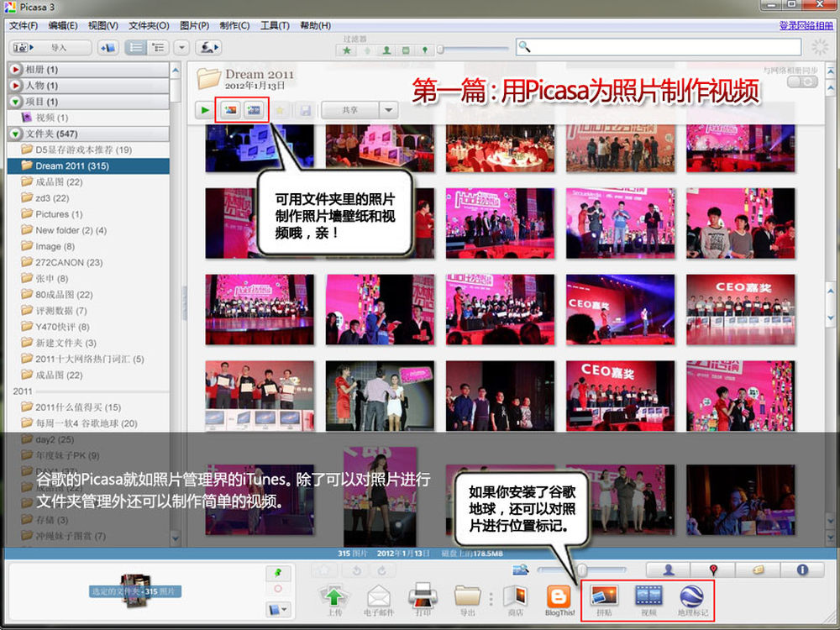The height and width of the screenshot is (630, 840).
Task: Open the 文件夹(O) menu
Action: point(149,26)
